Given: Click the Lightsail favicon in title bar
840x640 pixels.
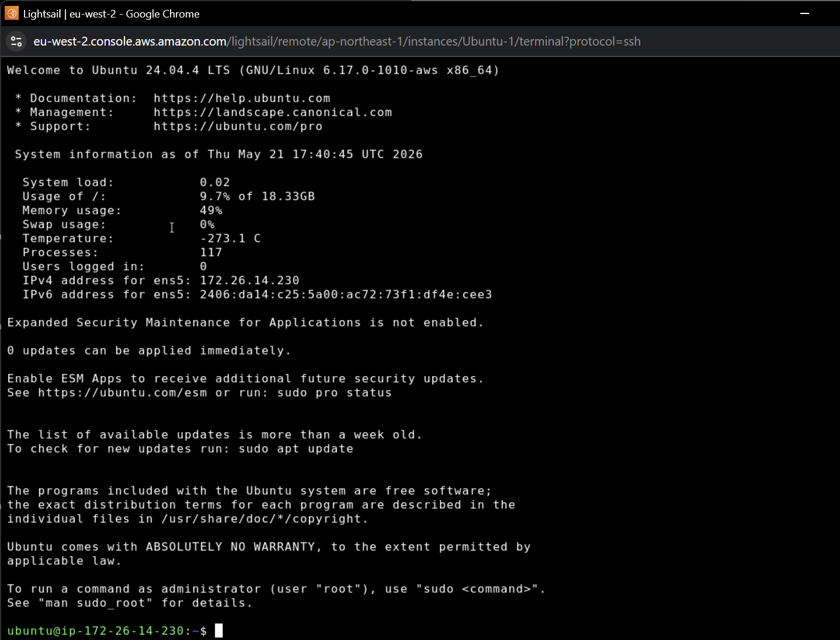Looking at the screenshot, I should point(12,13).
